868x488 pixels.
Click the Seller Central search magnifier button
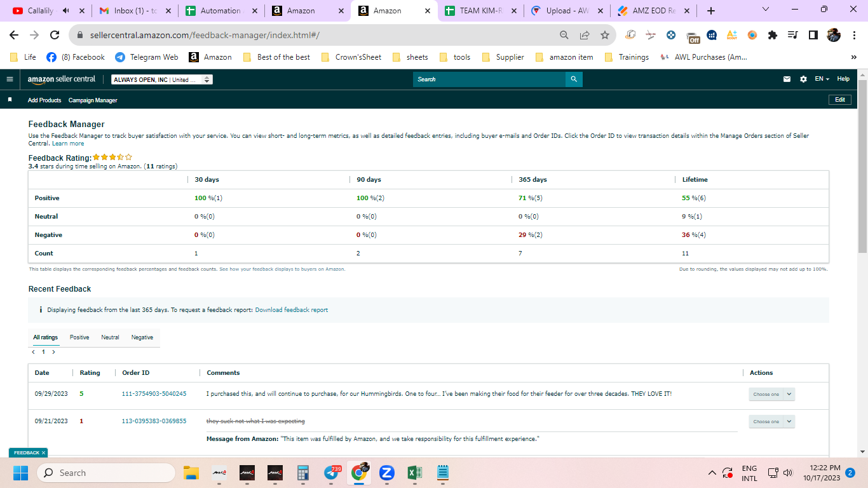574,79
